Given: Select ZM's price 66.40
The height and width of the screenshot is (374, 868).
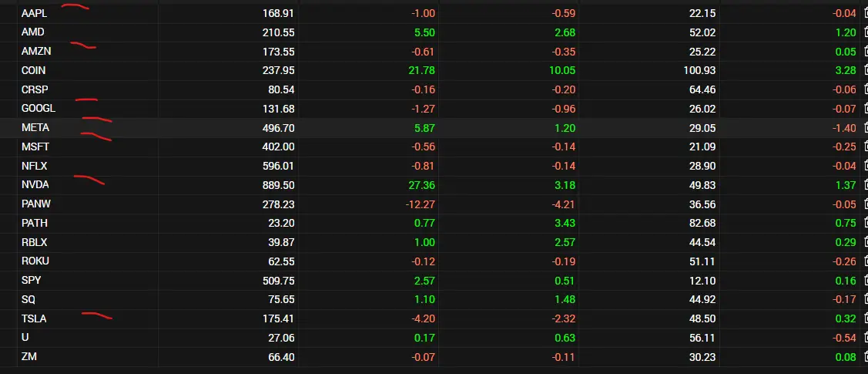Looking at the screenshot, I should (x=281, y=357).
